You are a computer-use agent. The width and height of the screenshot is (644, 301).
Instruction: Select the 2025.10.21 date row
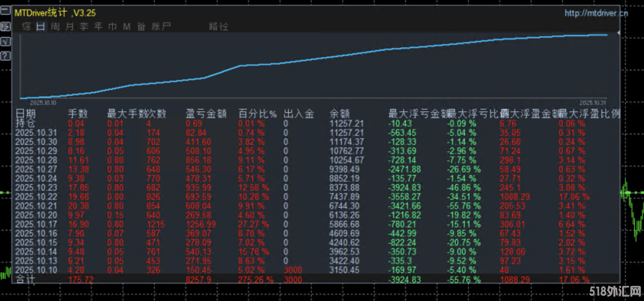point(36,206)
